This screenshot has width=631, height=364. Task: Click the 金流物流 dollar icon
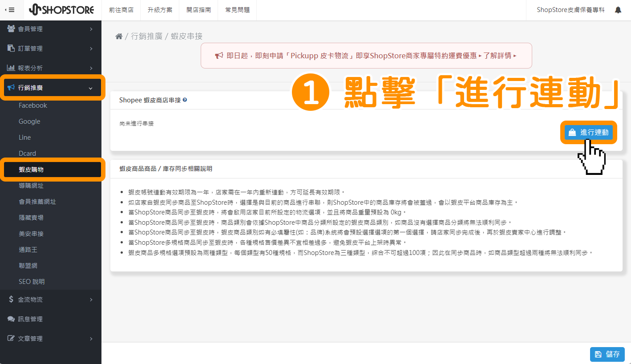coord(11,299)
